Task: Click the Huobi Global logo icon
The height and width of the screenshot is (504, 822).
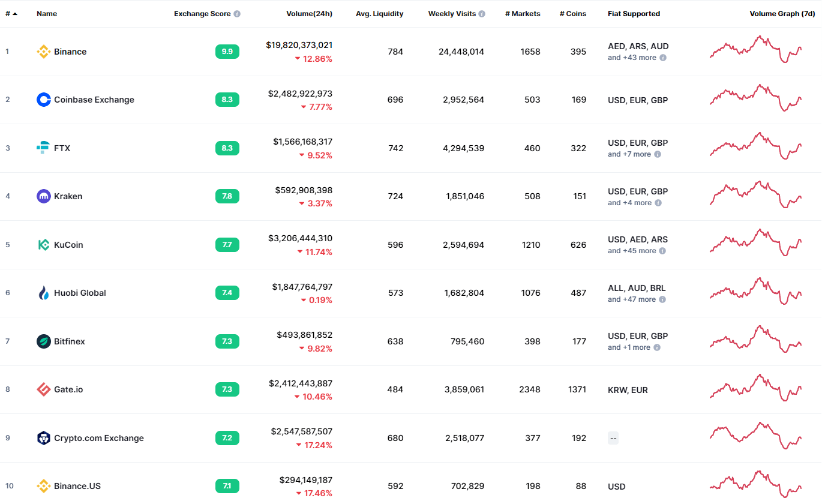Action: click(43, 293)
